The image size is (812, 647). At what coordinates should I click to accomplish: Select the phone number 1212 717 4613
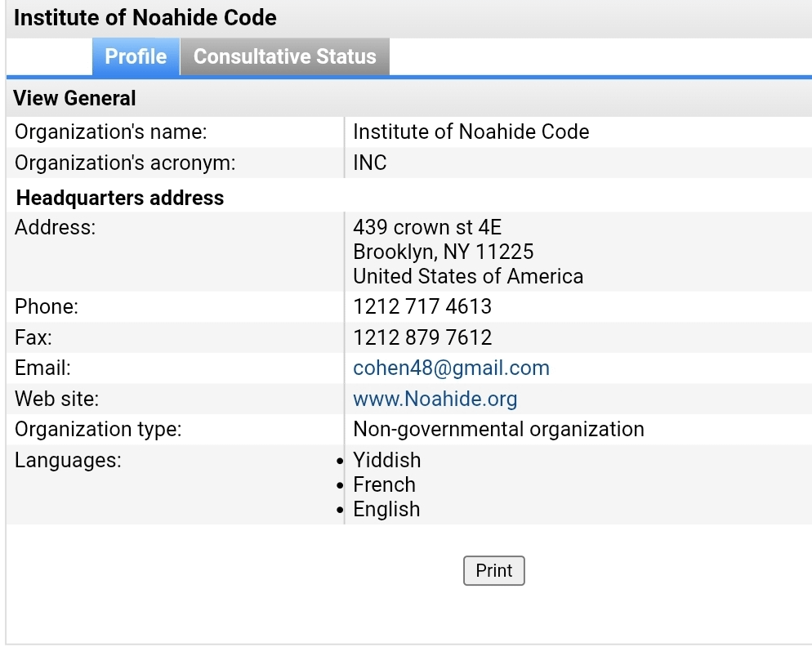[422, 306]
